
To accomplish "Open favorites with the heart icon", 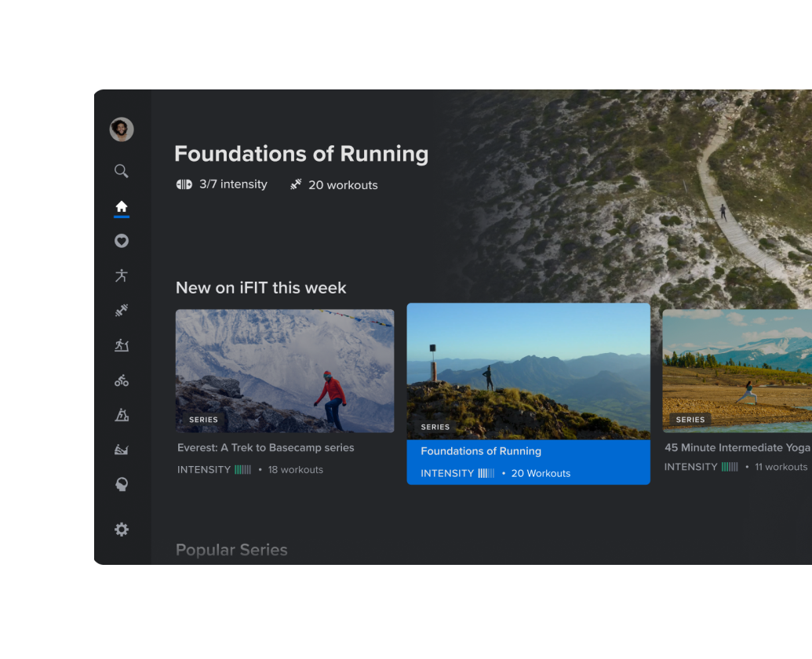I will pyautogui.click(x=122, y=241).
